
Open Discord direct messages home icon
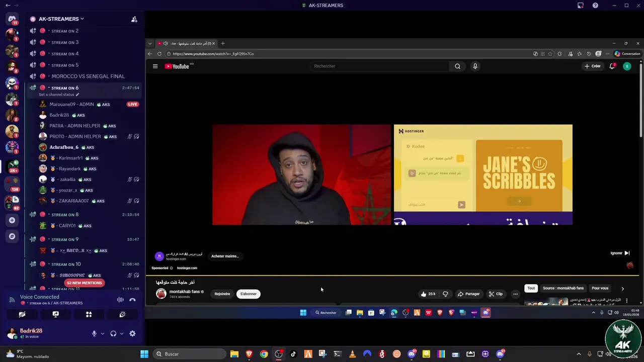(x=12, y=19)
